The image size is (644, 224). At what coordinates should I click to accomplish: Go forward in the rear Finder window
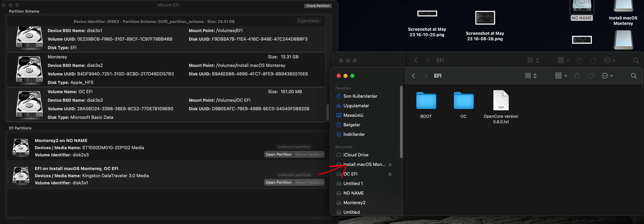click(x=428, y=60)
